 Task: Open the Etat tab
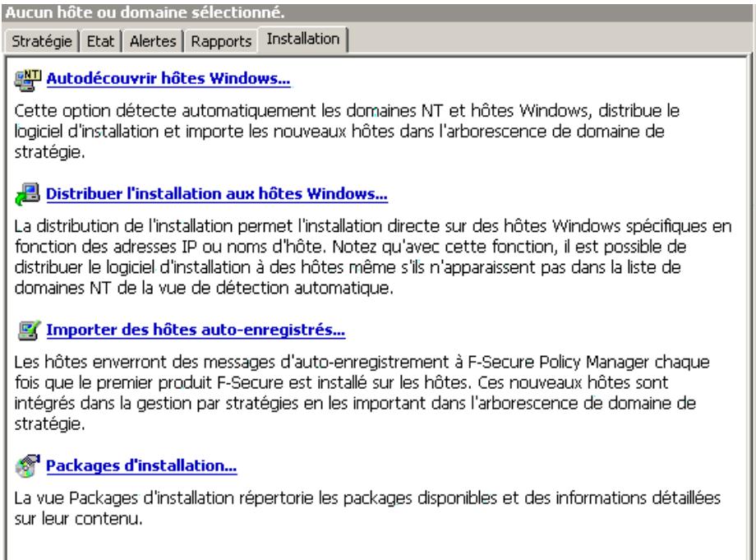100,41
